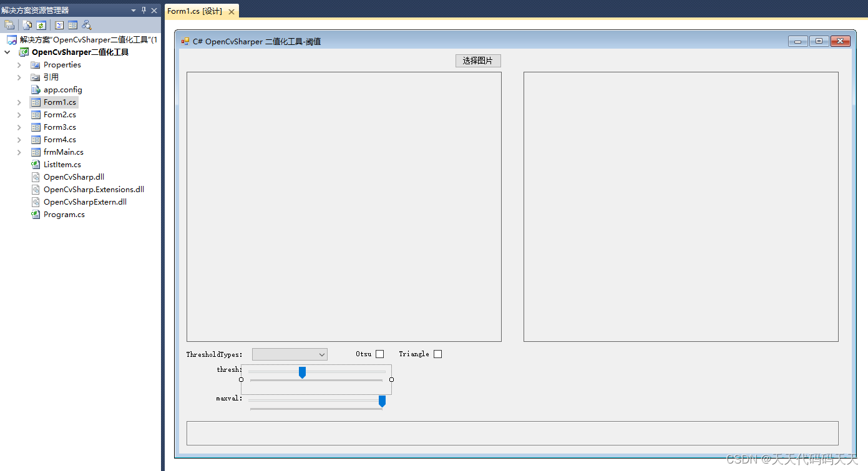Image resolution: width=868 pixels, height=471 pixels.
Task: Enable the Triangle checkbox
Action: (437, 354)
